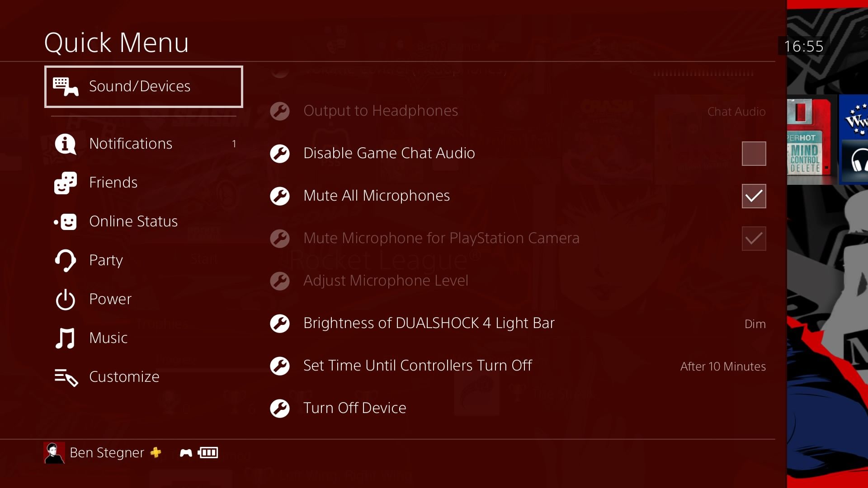Screen dimensions: 868x488
Task: Select the Power options menu
Action: click(x=110, y=299)
